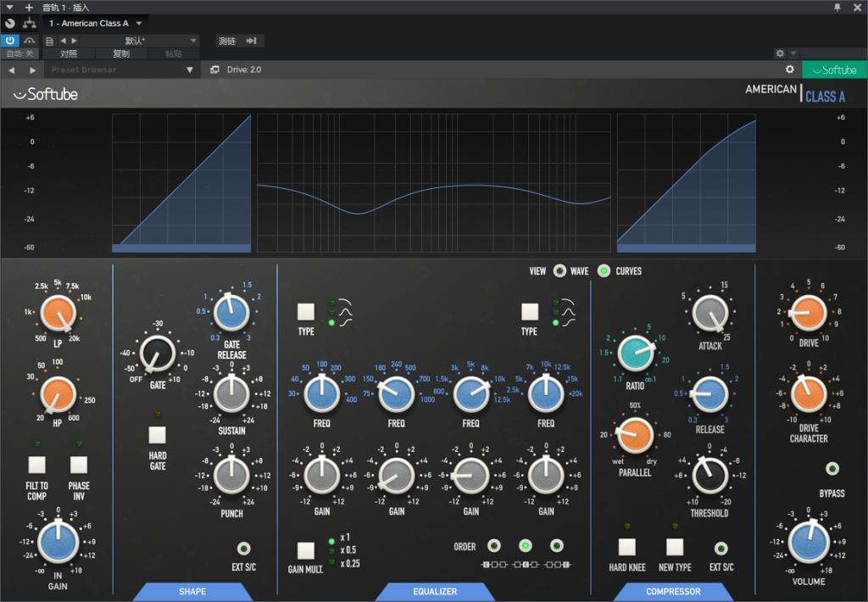The height and width of the screenshot is (602, 868).
Task: Open the 1 - American Class A dropdown
Action: click(139, 23)
